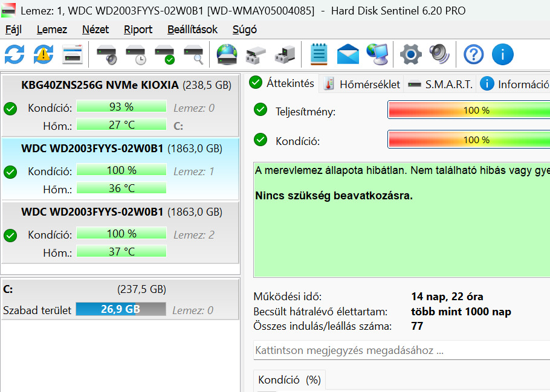Screen dimensions: 550x392
Task: Switch to the Hőmérséklet tab
Action: pyautogui.click(x=361, y=84)
